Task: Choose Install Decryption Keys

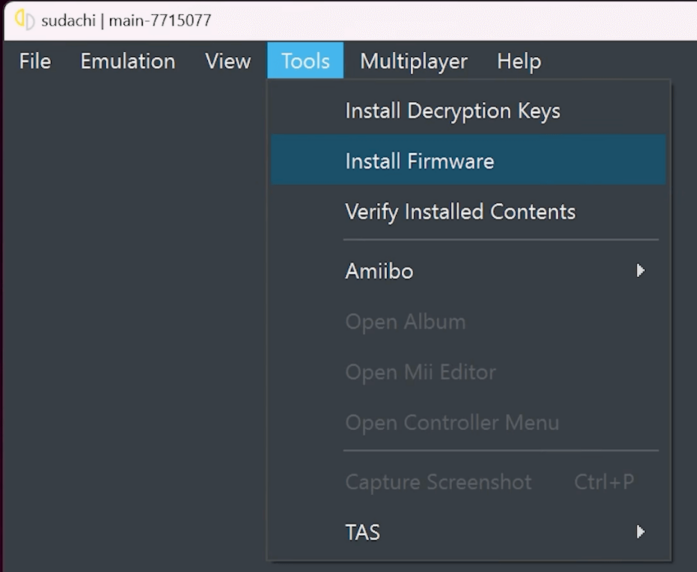Action: click(x=468, y=111)
